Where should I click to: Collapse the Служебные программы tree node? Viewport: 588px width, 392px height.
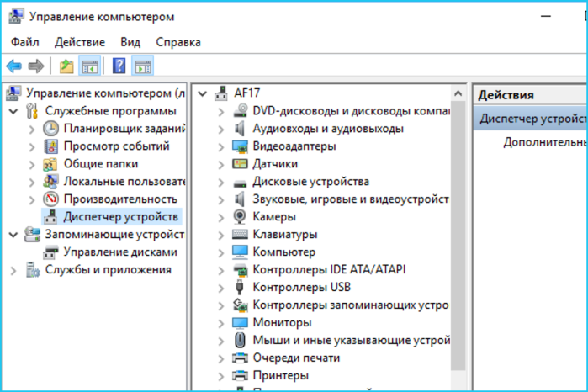pyautogui.click(x=13, y=111)
